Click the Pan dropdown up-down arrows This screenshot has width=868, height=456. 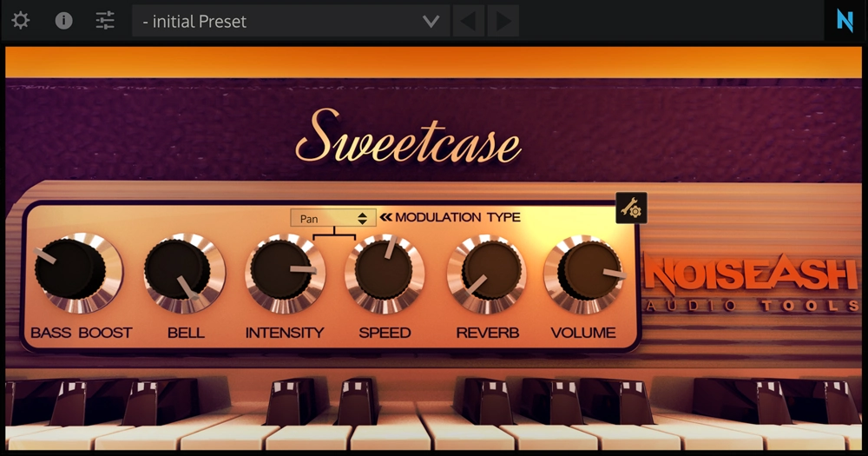363,218
